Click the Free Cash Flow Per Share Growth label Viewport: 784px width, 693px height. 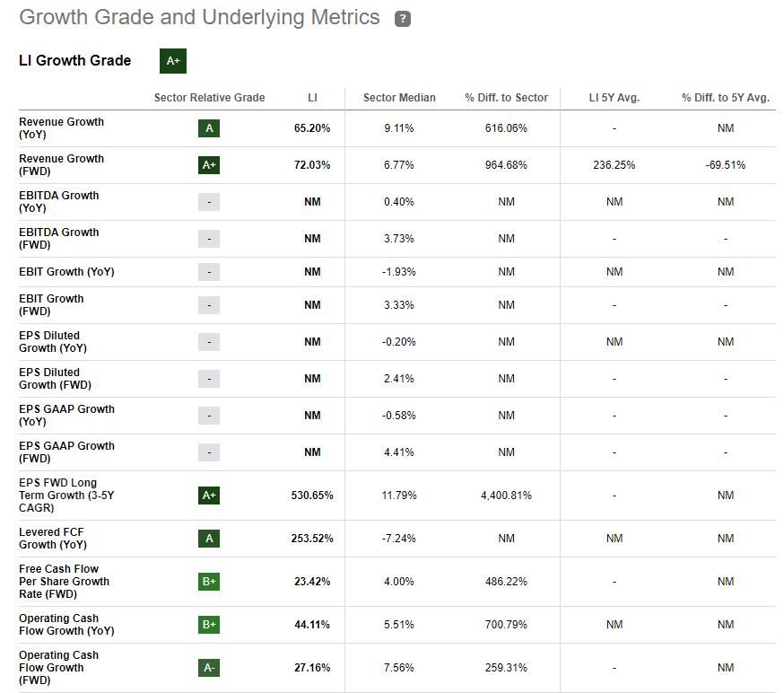pos(64,582)
